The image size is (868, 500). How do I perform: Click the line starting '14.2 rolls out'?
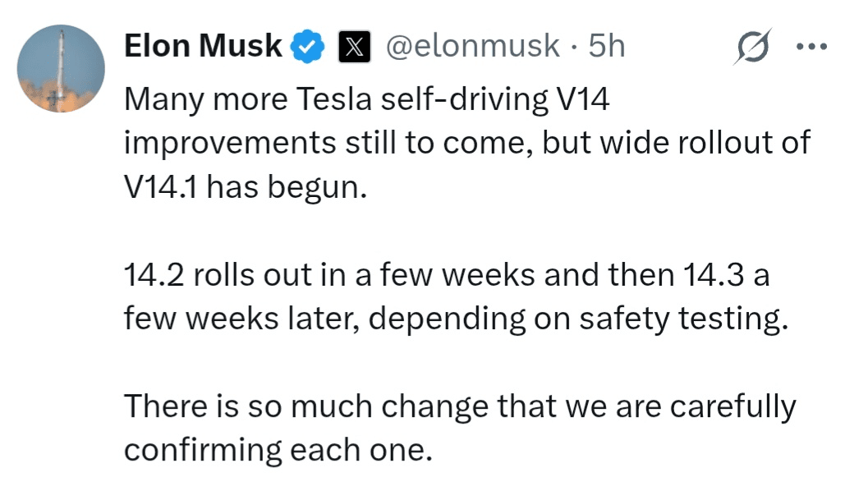[447, 276]
